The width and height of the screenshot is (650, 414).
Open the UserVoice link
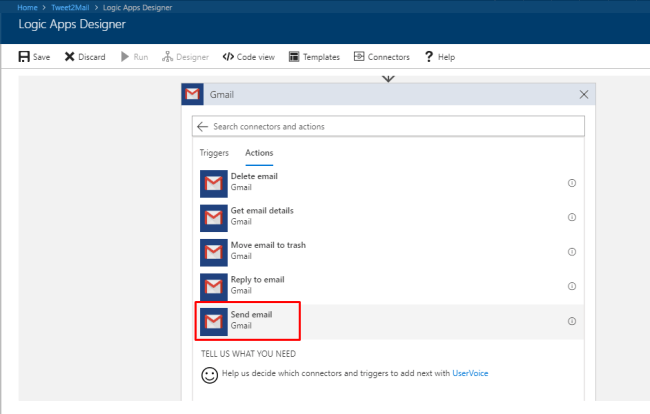470,373
